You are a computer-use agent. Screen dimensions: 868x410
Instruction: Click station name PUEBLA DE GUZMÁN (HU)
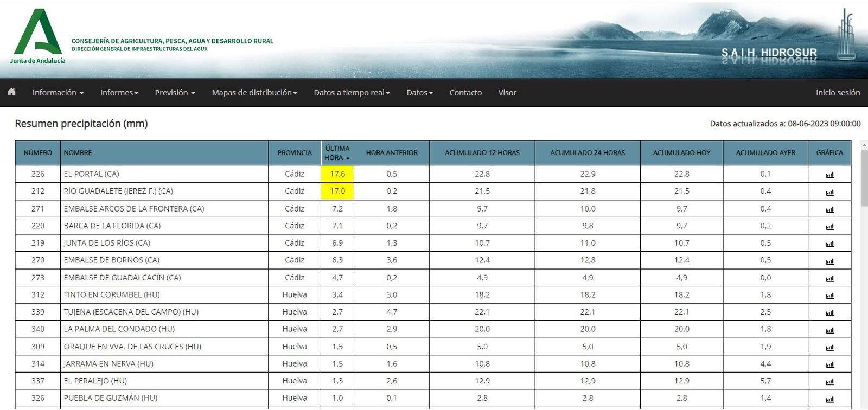[x=110, y=398]
